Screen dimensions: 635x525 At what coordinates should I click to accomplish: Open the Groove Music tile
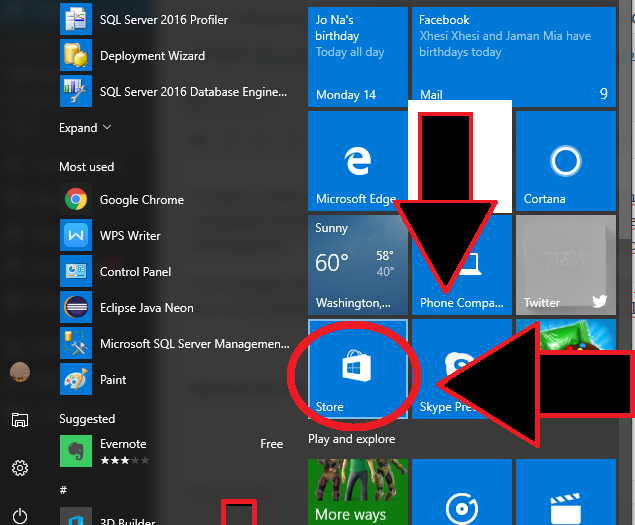click(462, 492)
